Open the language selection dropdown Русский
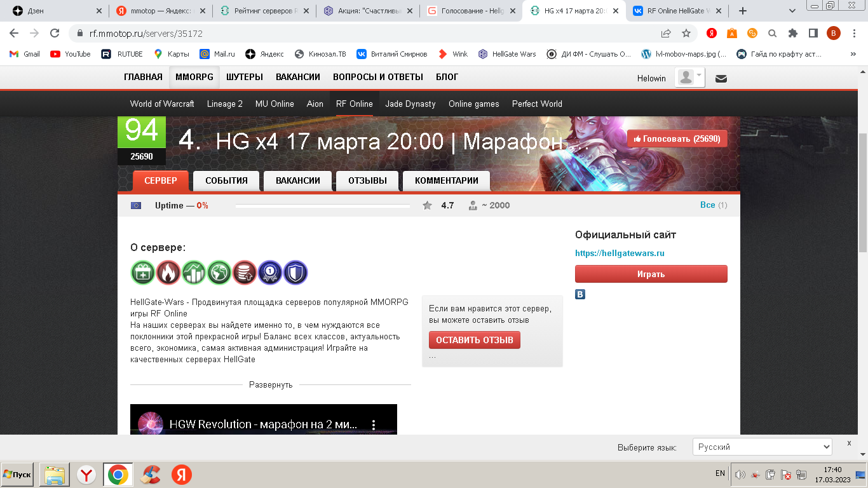The width and height of the screenshot is (868, 488). 762,447
